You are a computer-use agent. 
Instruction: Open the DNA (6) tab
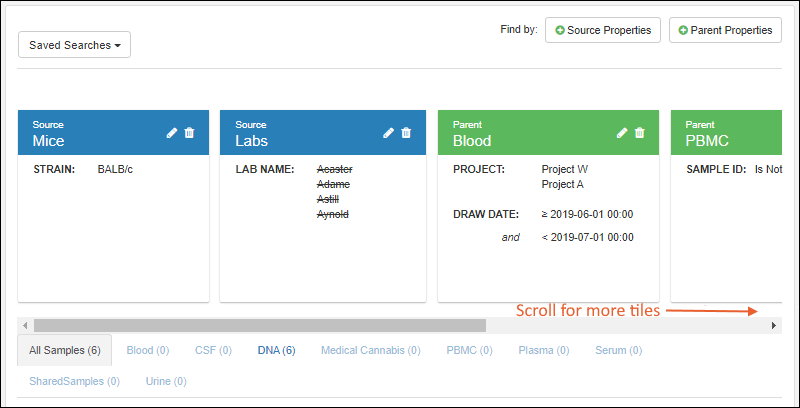coord(276,350)
